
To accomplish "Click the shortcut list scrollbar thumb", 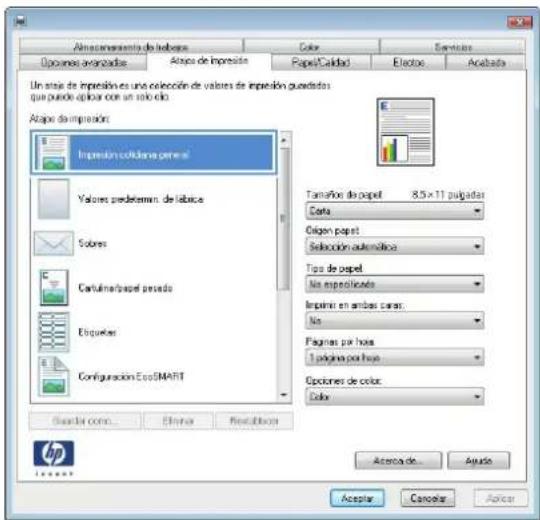I will tap(284, 220).
